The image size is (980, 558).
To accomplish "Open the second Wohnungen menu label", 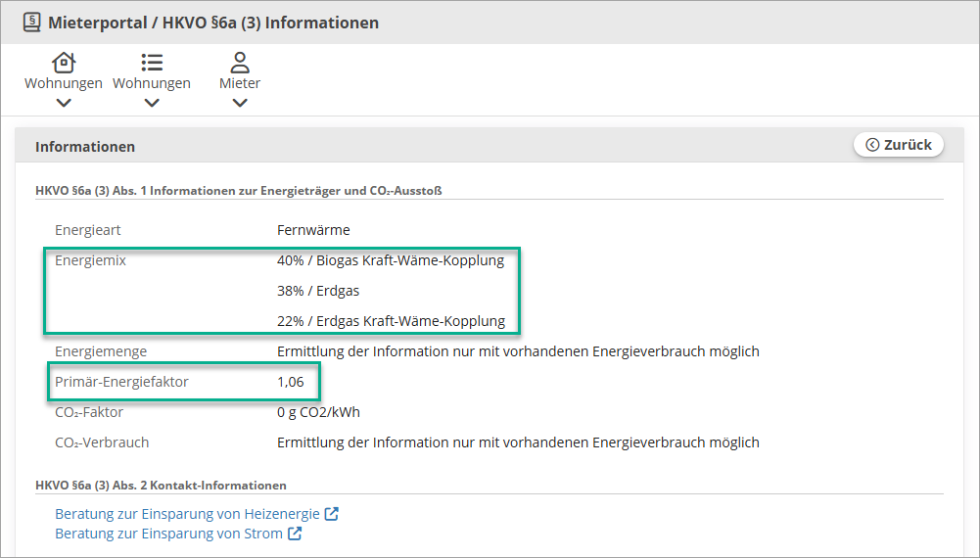I will point(152,83).
